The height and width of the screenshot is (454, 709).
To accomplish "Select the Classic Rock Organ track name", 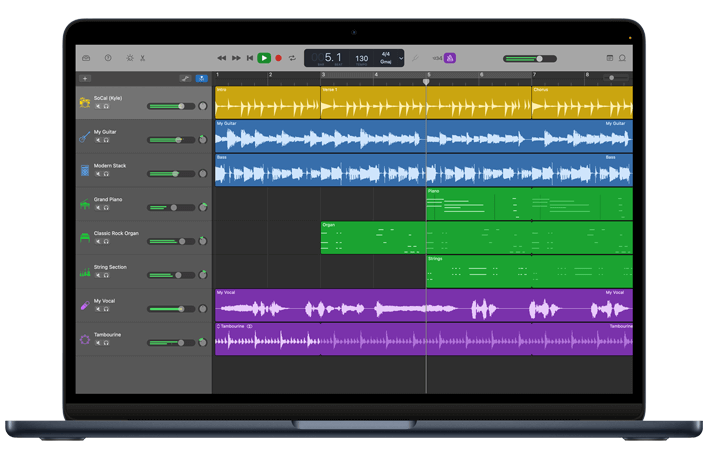I will point(116,233).
